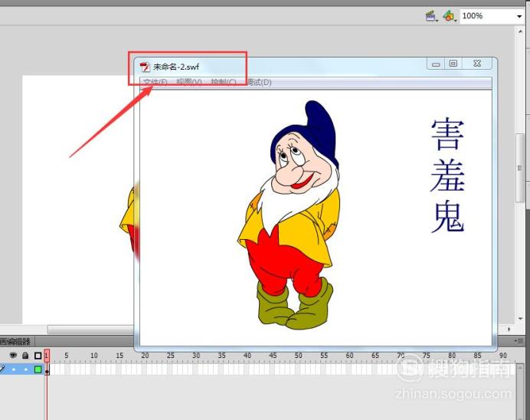Open the 控制(C) menu in SWF window
This screenshot has width=530, height=420.
pos(224,82)
